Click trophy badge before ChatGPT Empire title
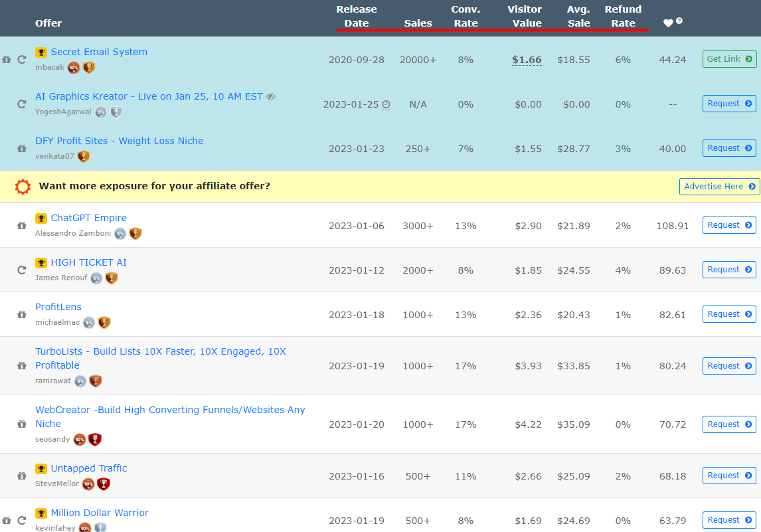This screenshot has height=532, width=761. click(x=41, y=219)
